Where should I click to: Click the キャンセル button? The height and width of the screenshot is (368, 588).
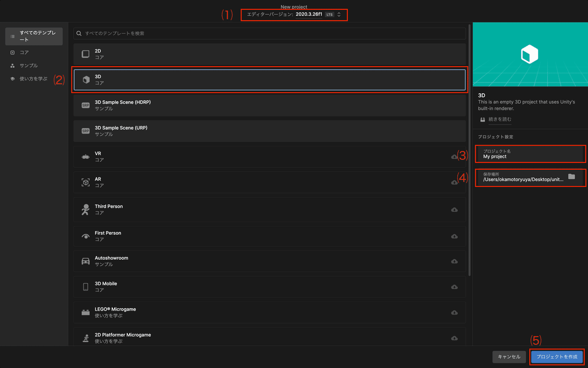tap(509, 357)
